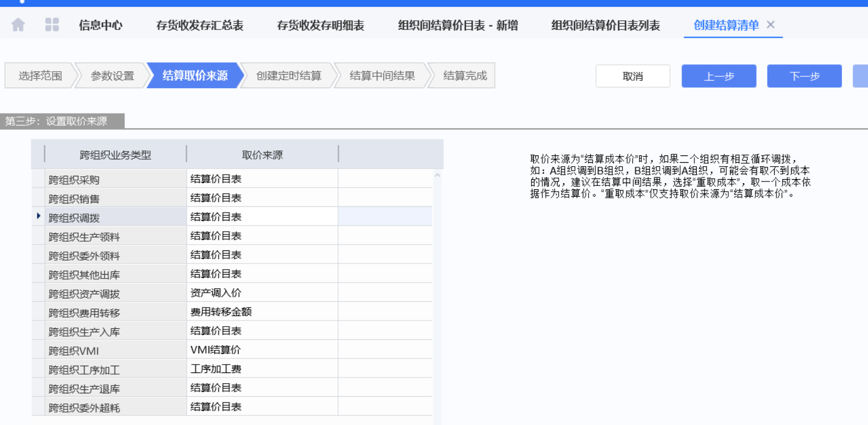Screen dimensions: 868x425
Task: Open pricing source dropdown for 跨组织调拨
Action: point(262,217)
